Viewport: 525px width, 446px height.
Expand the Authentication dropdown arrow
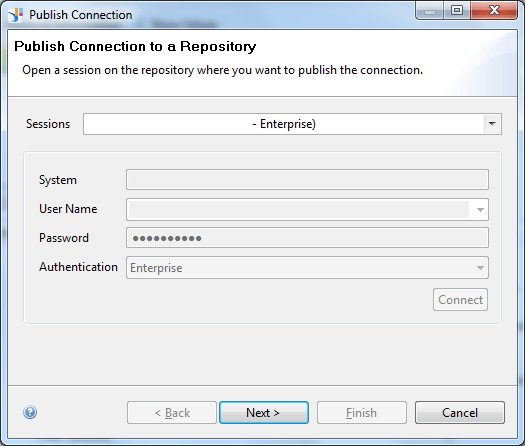[480, 268]
